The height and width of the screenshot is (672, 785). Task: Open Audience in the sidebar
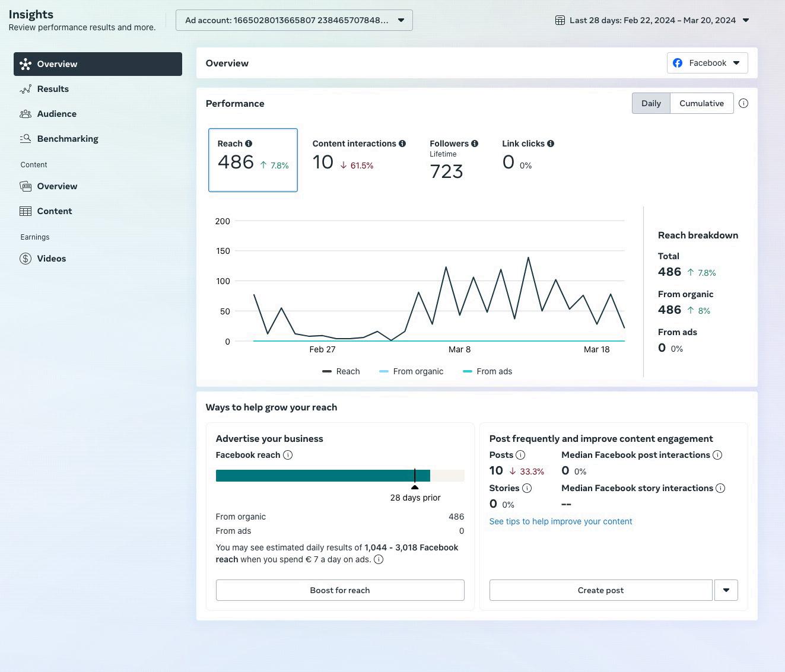tap(57, 114)
